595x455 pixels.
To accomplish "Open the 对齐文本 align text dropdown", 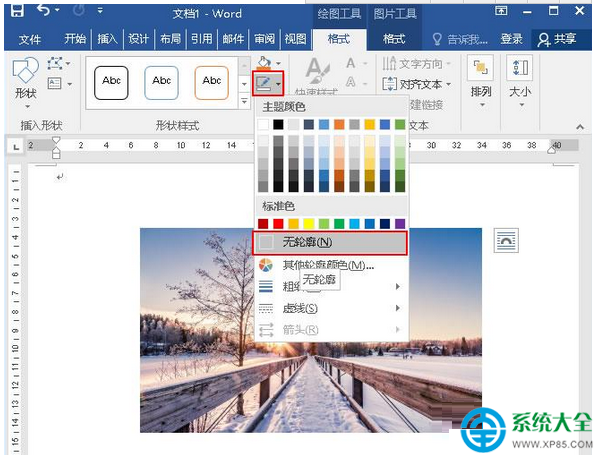I will [x=417, y=84].
